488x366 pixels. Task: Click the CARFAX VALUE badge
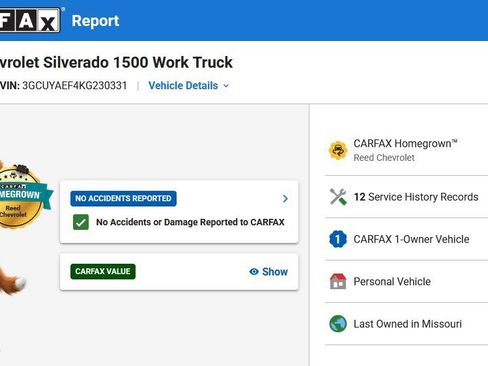103,271
